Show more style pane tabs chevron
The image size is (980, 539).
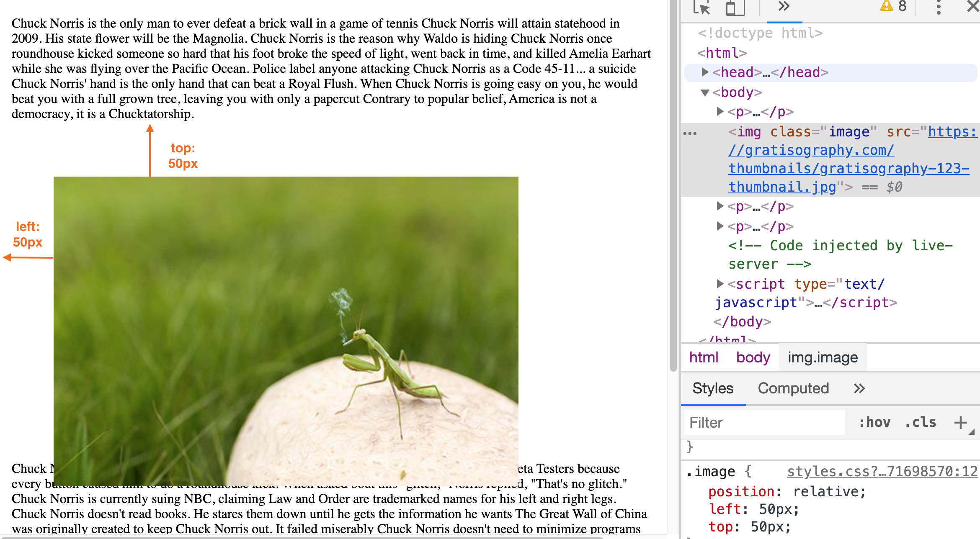click(859, 388)
